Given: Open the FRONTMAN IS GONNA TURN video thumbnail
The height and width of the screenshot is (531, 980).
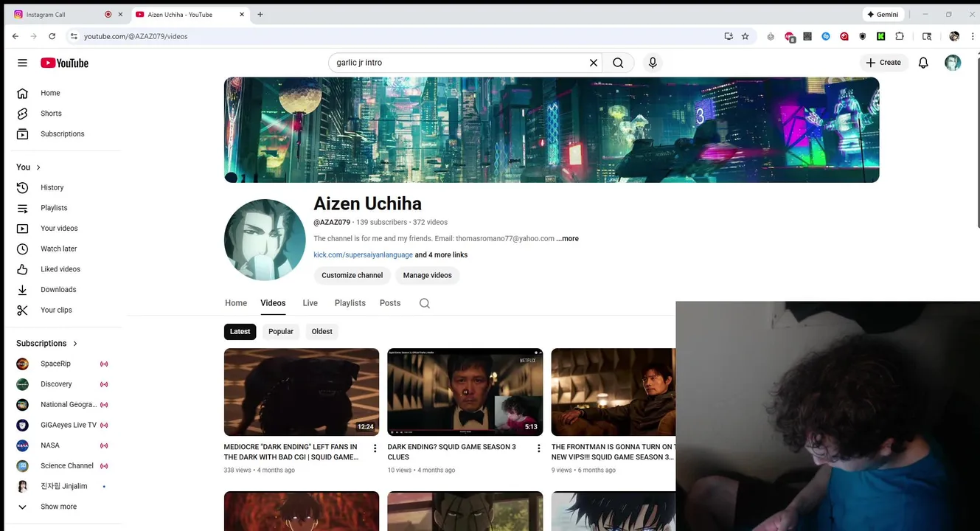Looking at the screenshot, I should click(x=614, y=392).
